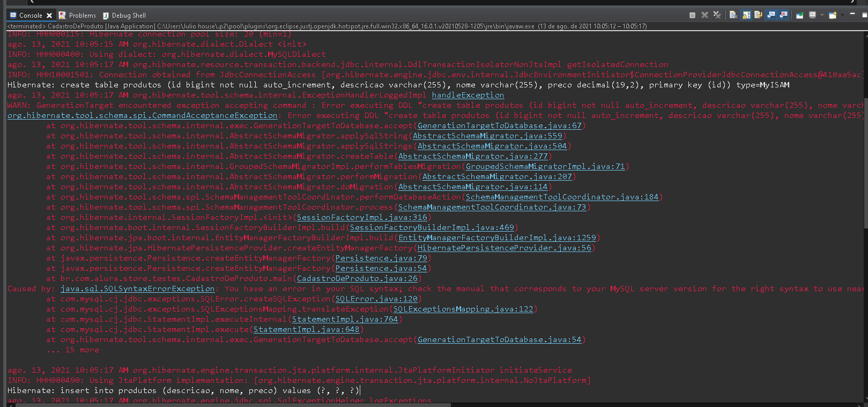Select the 'Hibernate: insert into produtos' line
Screen dimensions: 868x407
click(183, 390)
